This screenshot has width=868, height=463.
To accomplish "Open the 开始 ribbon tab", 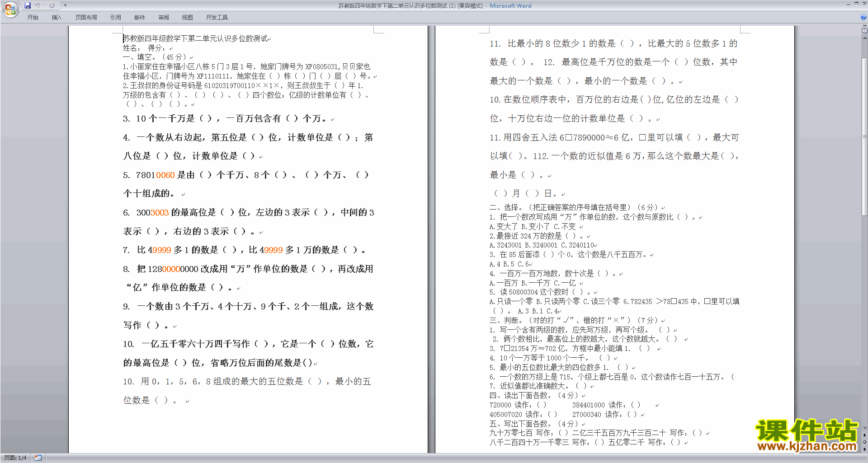I will [x=33, y=17].
